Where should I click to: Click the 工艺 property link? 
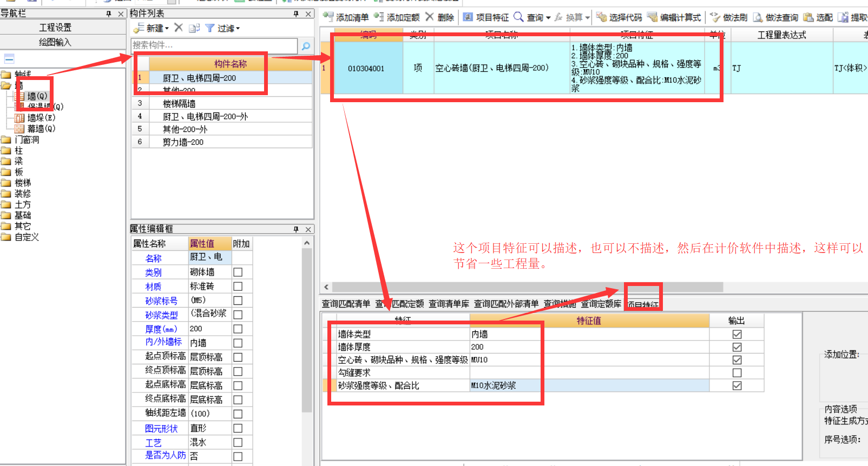[x=153, y=442]
